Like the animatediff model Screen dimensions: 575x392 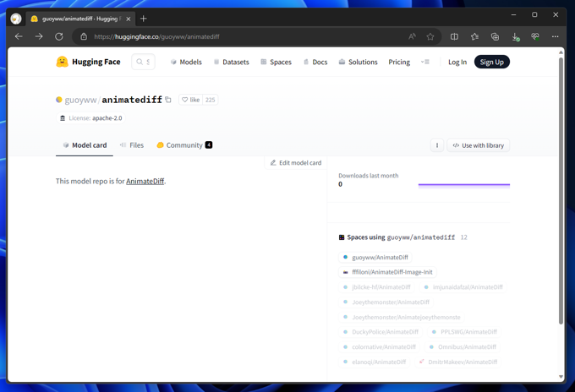click(x=191, y=100)
